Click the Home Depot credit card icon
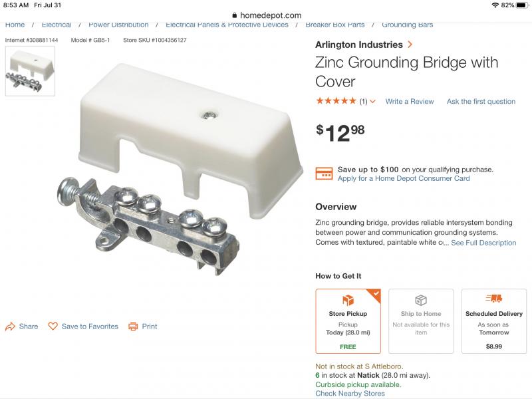Image resolution: width=532 pixels, height=399 pixels. tap(324, 174)
